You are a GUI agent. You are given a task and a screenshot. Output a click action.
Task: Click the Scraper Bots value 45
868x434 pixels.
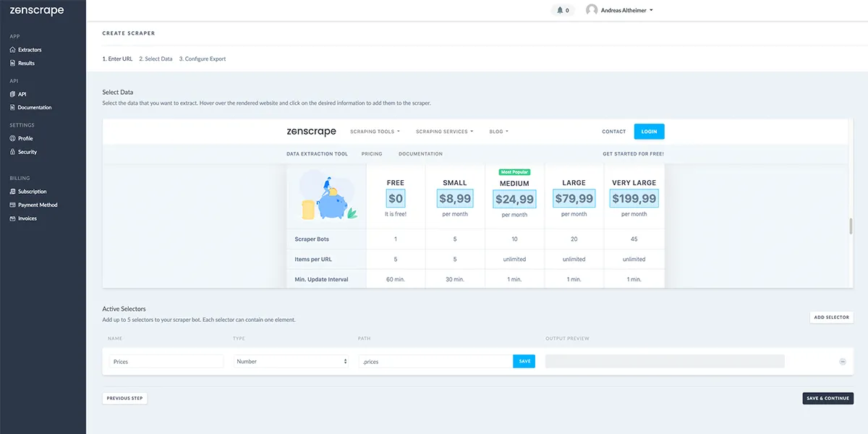[x=634, y=239]
